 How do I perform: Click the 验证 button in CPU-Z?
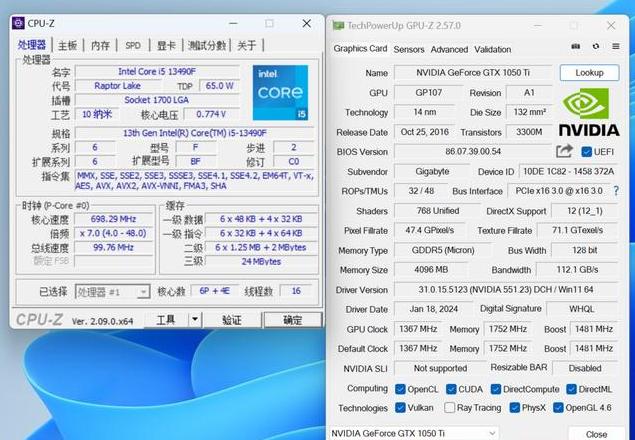232,320
